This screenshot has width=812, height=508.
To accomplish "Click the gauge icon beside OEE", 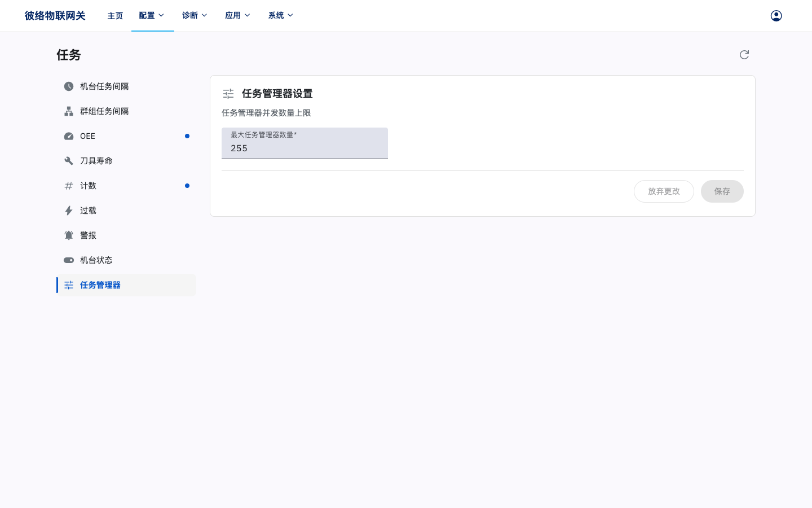I will click(69, 136).
